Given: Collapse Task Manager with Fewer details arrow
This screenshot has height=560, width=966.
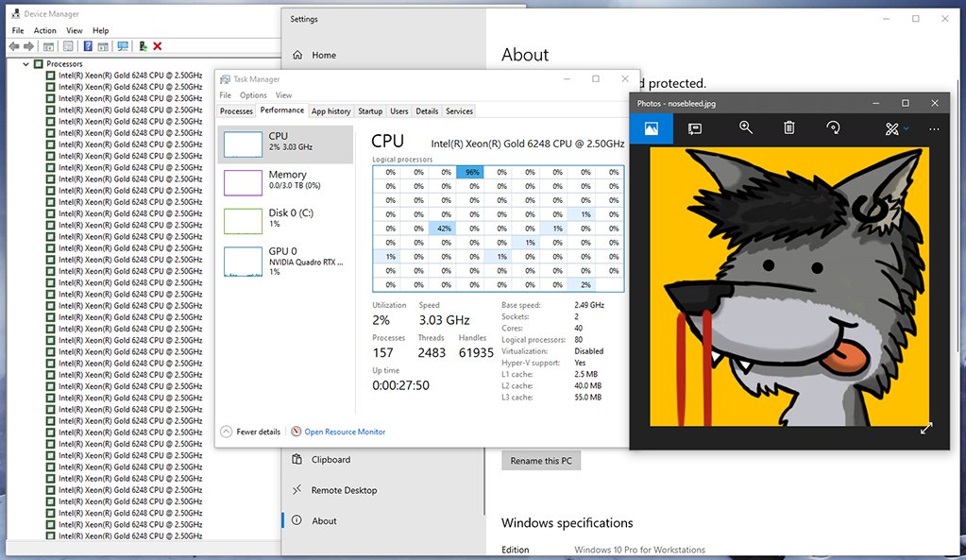Looking at the screenshot, I should point(226,432).
